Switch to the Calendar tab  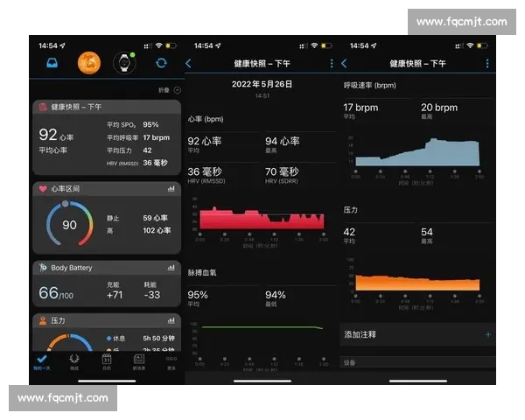107,362
